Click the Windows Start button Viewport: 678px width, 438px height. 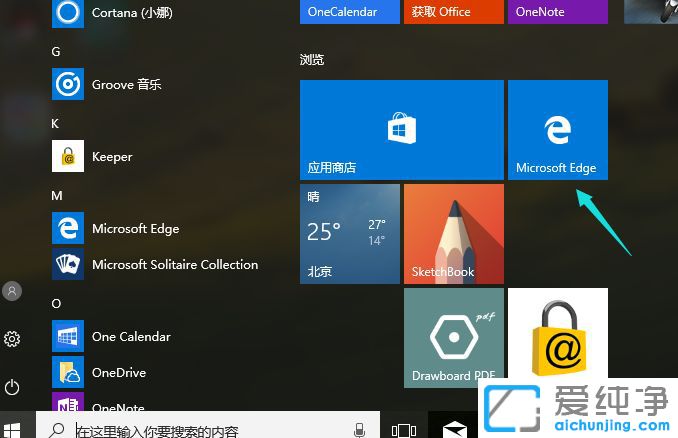tap(12, 430)
